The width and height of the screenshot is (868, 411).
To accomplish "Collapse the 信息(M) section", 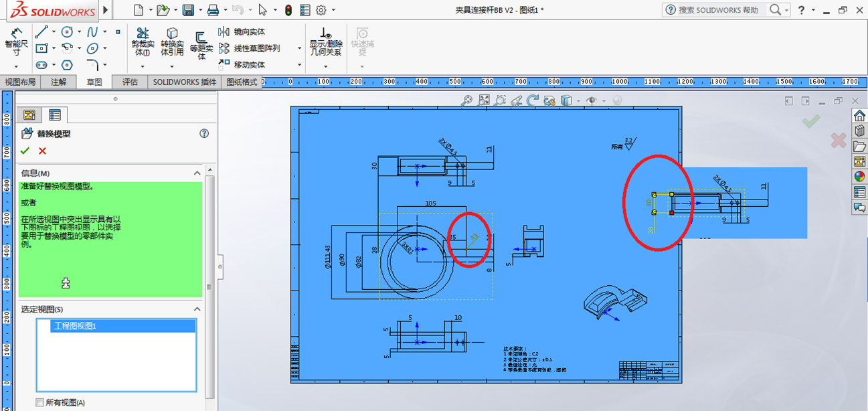I will click(x=197, y=173).
